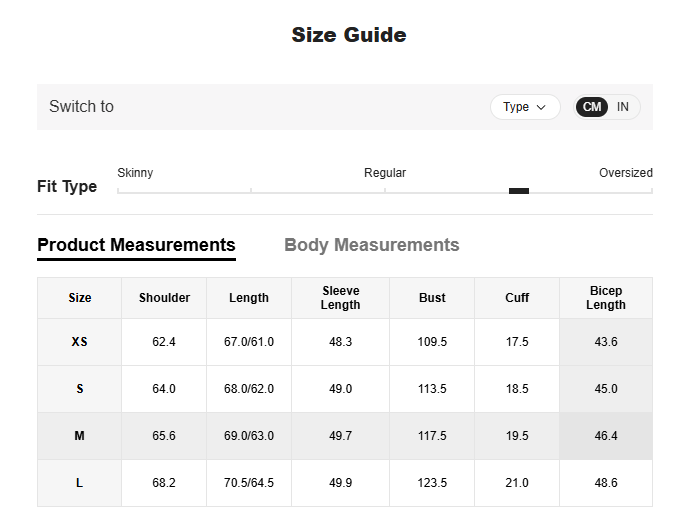Click the Bicep Length column header

(x=606, y=298)
